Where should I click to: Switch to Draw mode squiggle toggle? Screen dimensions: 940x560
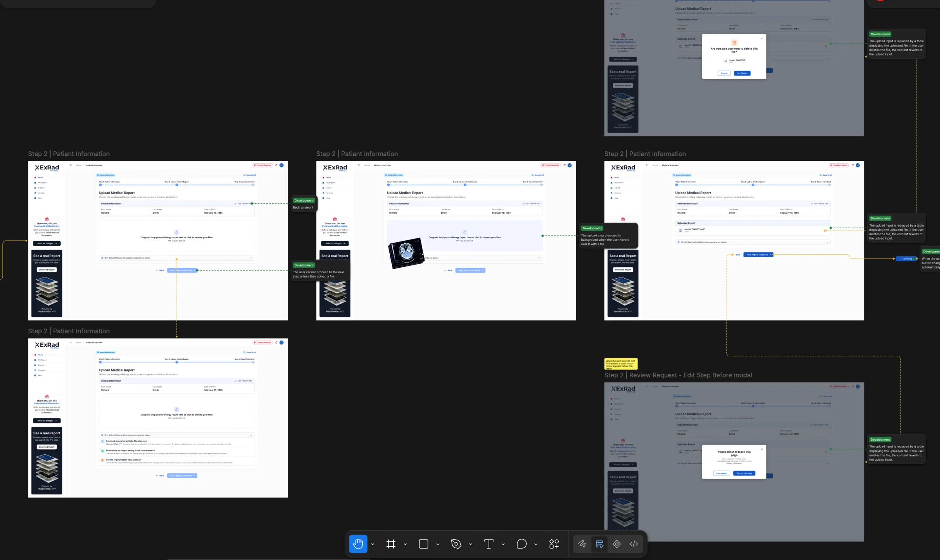[582, 544]
